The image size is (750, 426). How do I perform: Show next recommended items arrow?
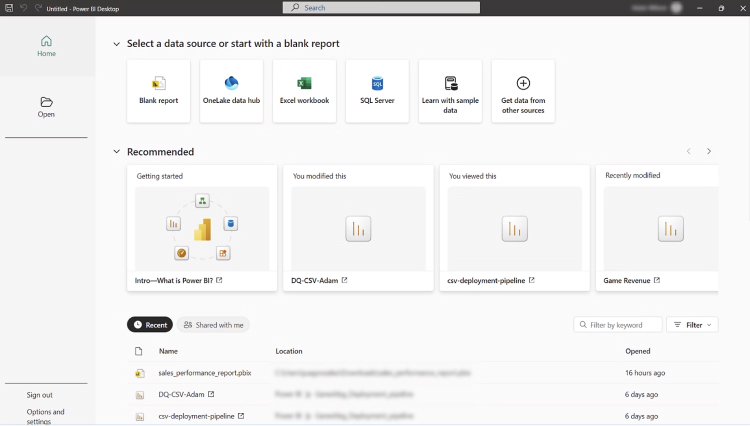[709, 151]
